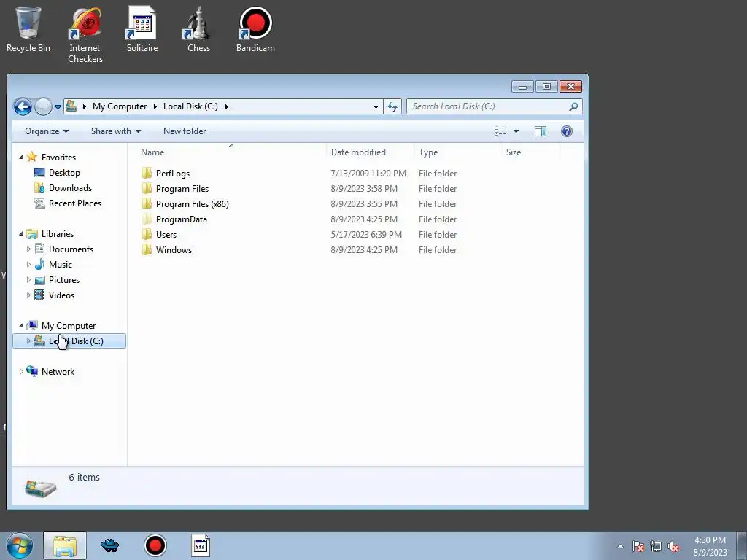Open the More view options dropdown arrow
The height and width of the screenshot is (560, 747).
[516, 131]
